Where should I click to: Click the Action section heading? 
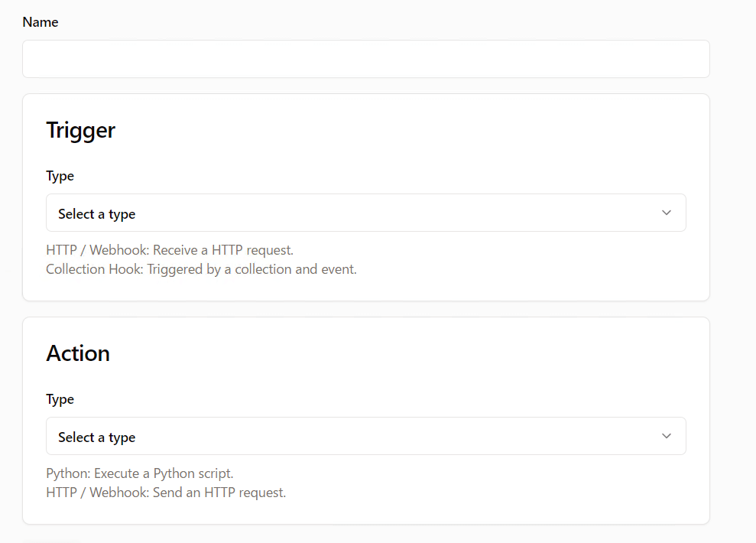(78, 353)
